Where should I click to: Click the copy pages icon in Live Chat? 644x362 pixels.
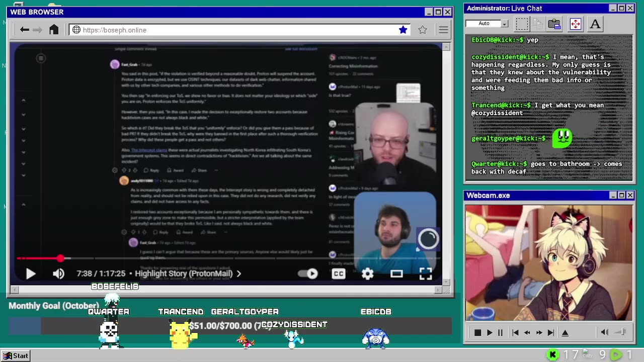(x=537, y=24)
